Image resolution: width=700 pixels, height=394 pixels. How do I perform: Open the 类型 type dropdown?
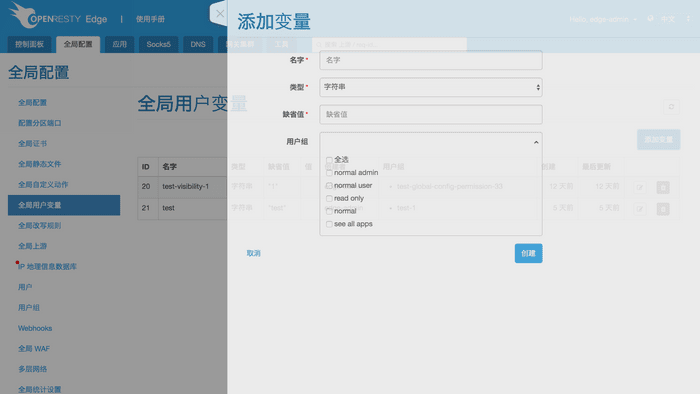pos(431,87)
